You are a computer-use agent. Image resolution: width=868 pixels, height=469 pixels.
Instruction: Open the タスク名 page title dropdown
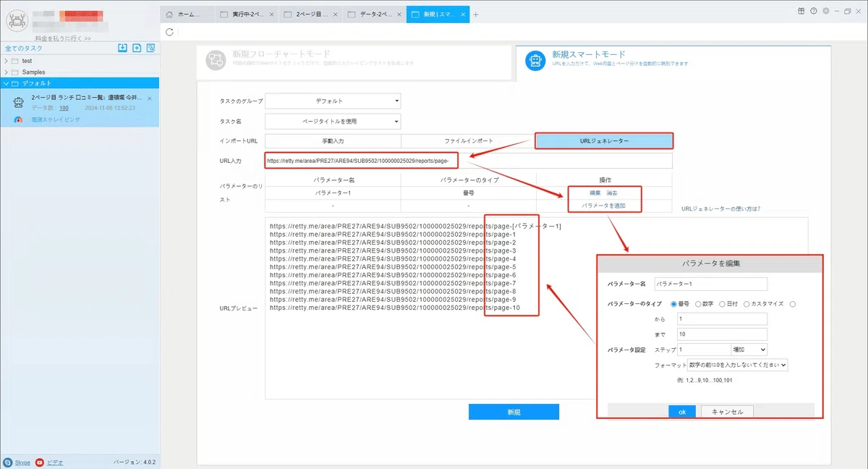(x=333, y=122)
